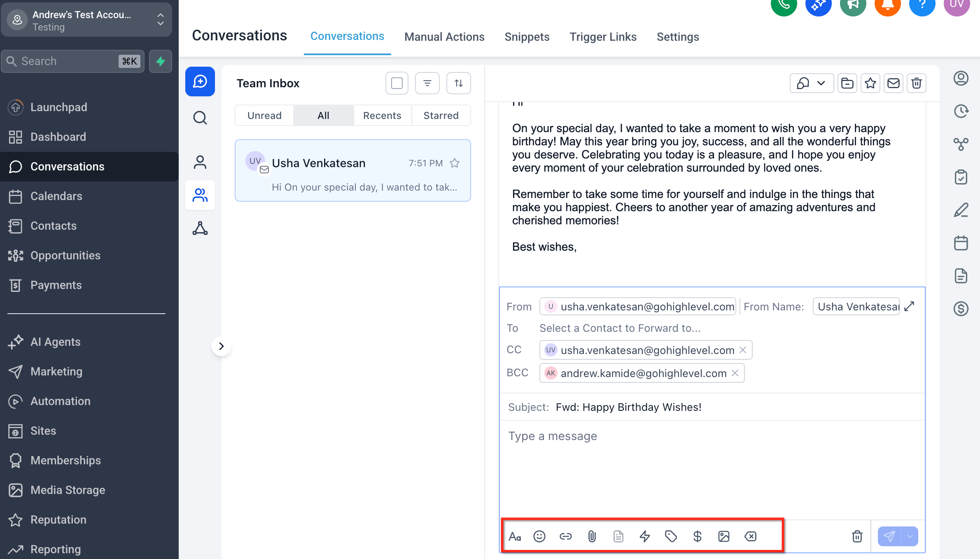Click the attachment paperclip icon

click(592, 536)
